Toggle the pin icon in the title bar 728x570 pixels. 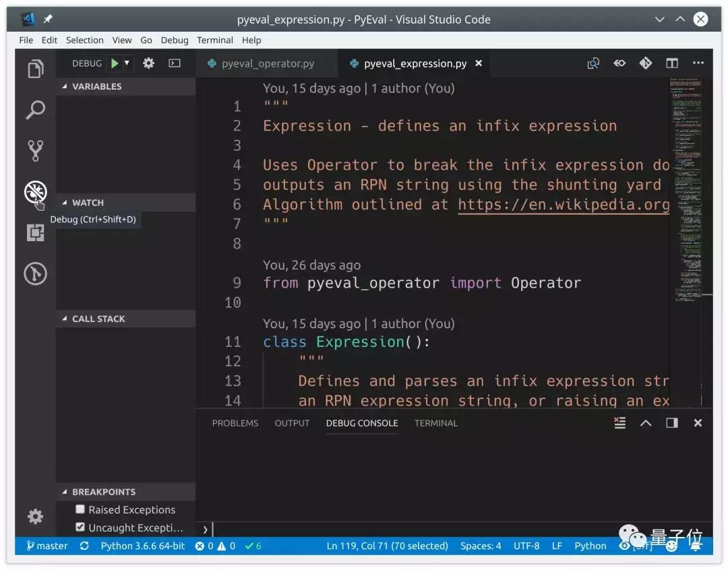(x=47, y=20)
